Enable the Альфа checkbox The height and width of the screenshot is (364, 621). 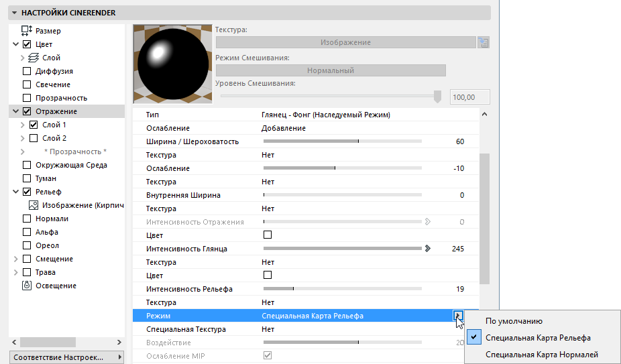pos(27,232)
